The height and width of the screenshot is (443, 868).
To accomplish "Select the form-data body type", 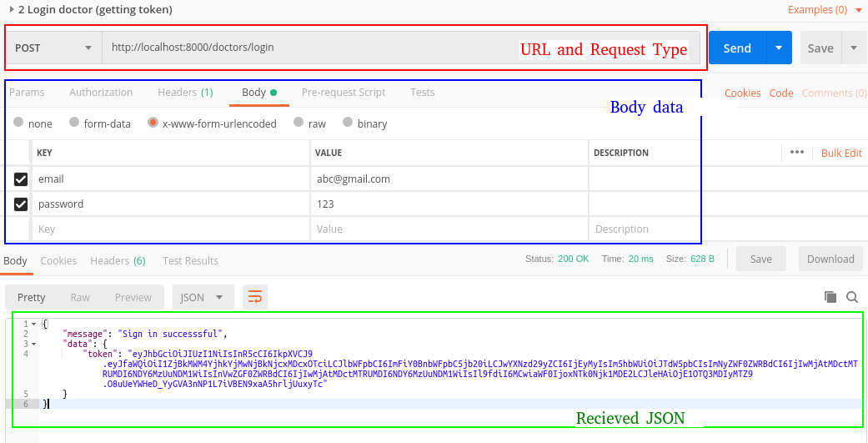I will (74, 122).
